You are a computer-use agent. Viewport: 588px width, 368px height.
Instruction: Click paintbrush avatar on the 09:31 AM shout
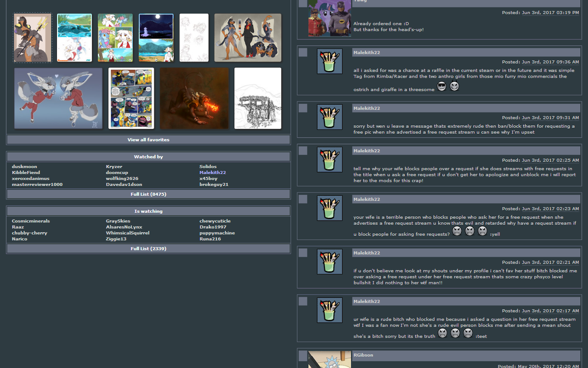point(329,117)
